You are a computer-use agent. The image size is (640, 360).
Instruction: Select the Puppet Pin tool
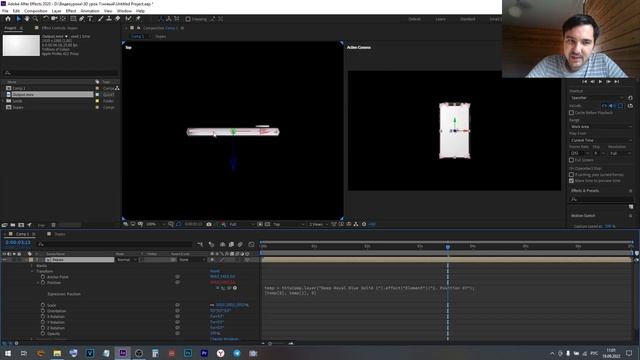[x=138, y=19]
